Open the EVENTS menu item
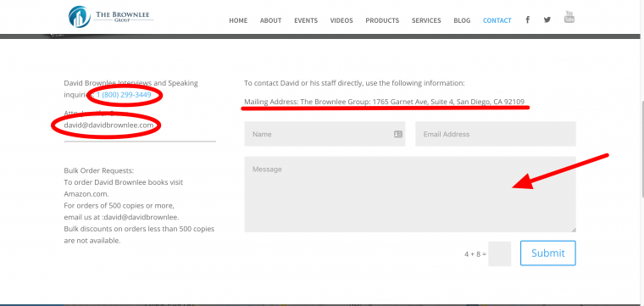 [x=306, y=20]
